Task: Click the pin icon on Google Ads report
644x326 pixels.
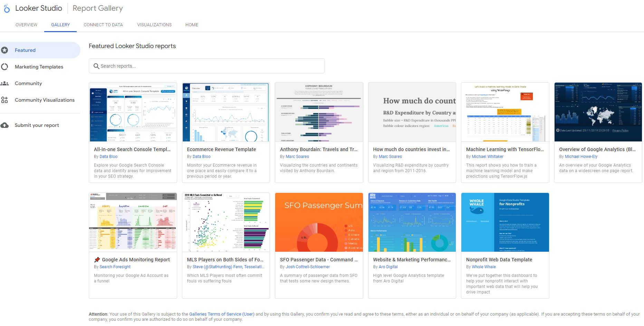Action: tap(97, 260)
